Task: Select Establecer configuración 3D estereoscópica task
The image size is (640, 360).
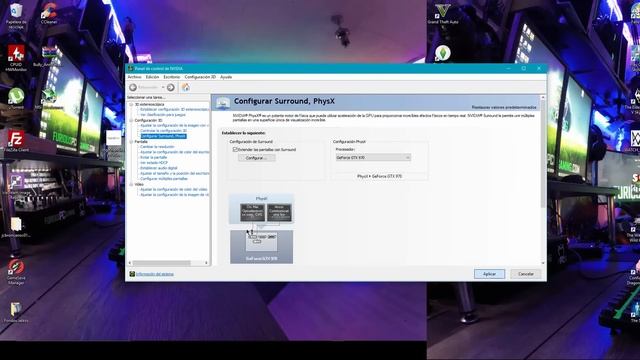Action: pyautogui.click(x=175, y=109)
